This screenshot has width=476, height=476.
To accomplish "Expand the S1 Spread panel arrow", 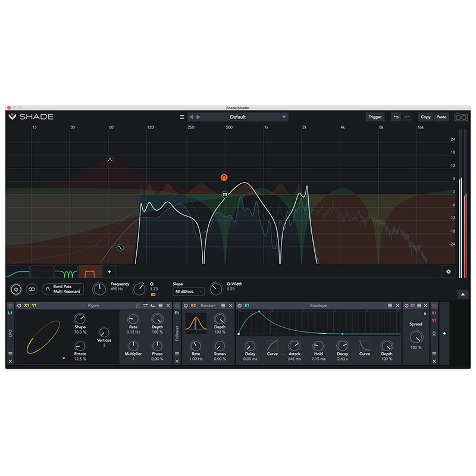I will pos(425,314).
